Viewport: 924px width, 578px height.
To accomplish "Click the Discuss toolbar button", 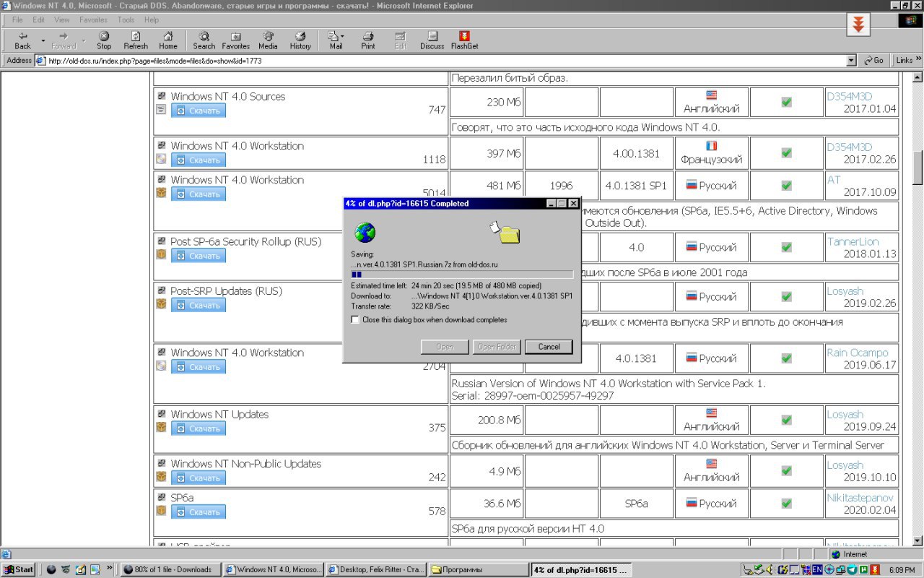I will click(432, 40).
